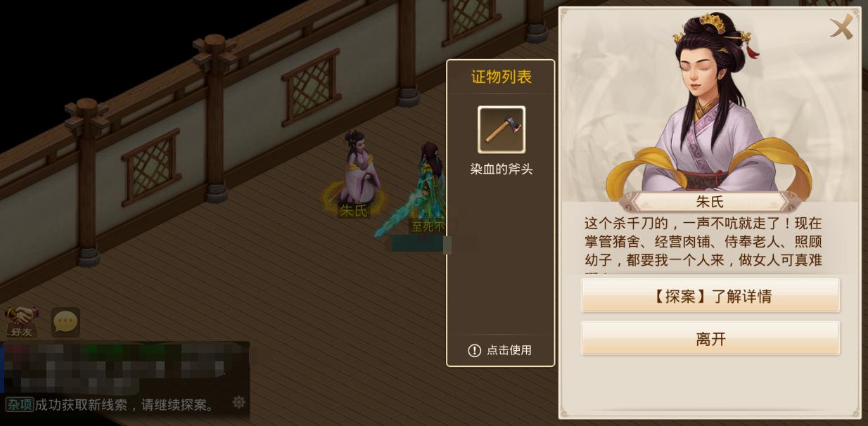
Task: Click the 证物列表 panel title
Action: click(502, 77)
